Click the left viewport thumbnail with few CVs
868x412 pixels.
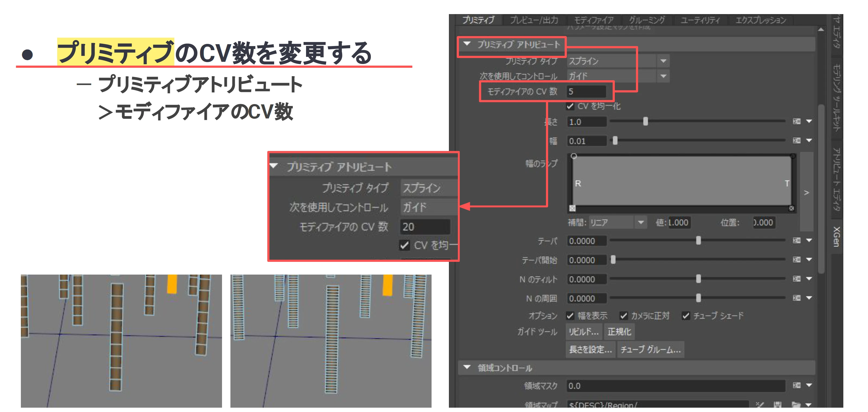(121, 341)
